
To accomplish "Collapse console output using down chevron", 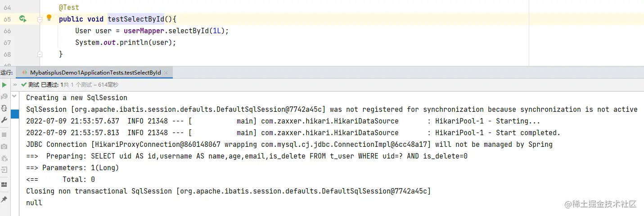I will 14,96.
